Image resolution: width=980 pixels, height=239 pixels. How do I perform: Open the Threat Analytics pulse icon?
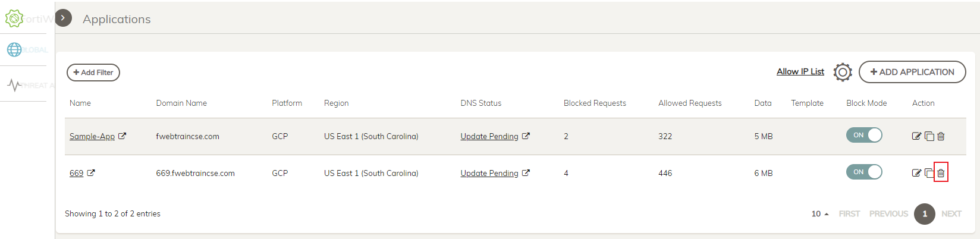(15, 85)
